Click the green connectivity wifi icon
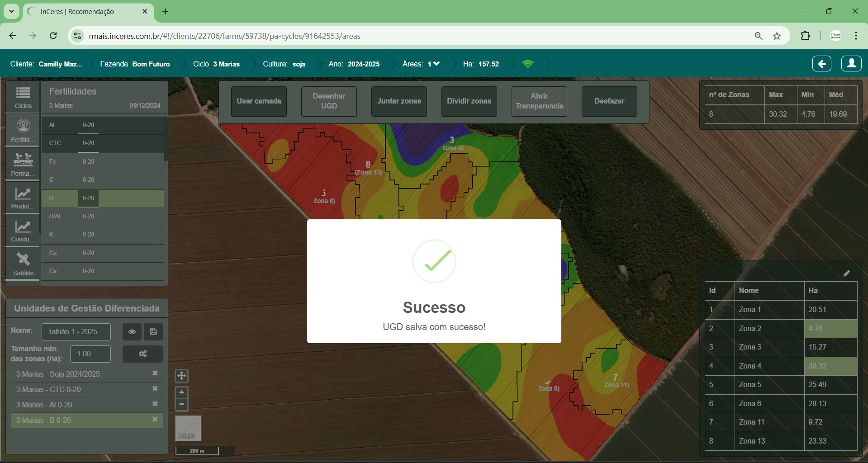 tap(528, 64)
